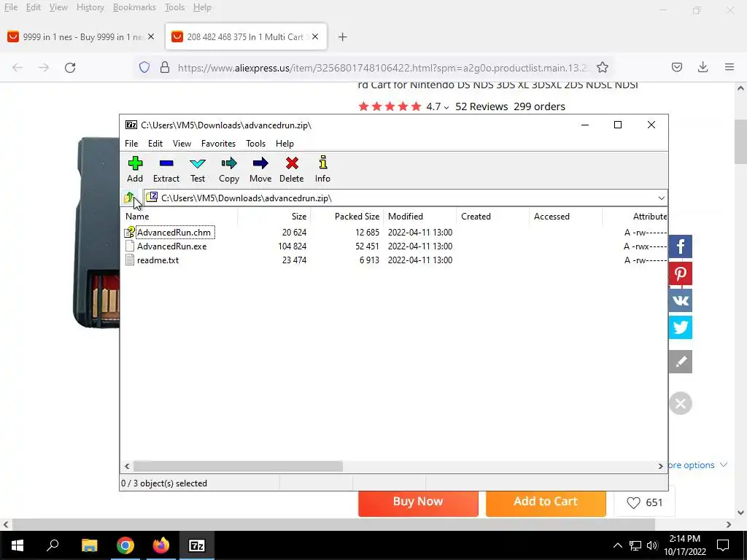Click the Add to Cart button
The width and height of the screenshot is (747, 560).
(546, 502)
